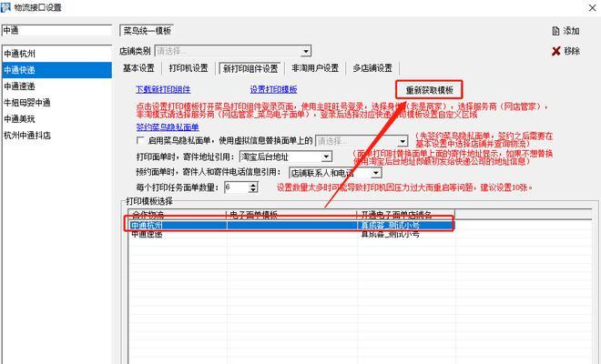This screenshot has height=364, width=601.
Task: Select 牛妞母婴中通 in the list
Action: [x=56, y=103]
